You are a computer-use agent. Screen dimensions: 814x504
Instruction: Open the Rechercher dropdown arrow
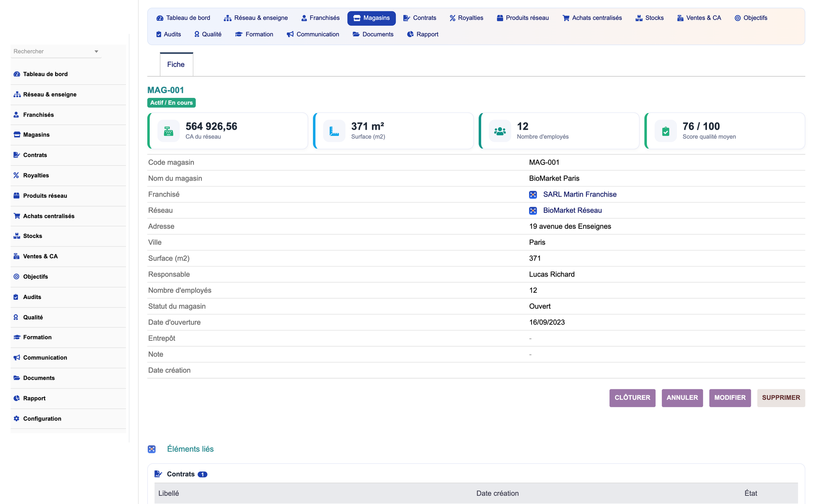[96, 51]
